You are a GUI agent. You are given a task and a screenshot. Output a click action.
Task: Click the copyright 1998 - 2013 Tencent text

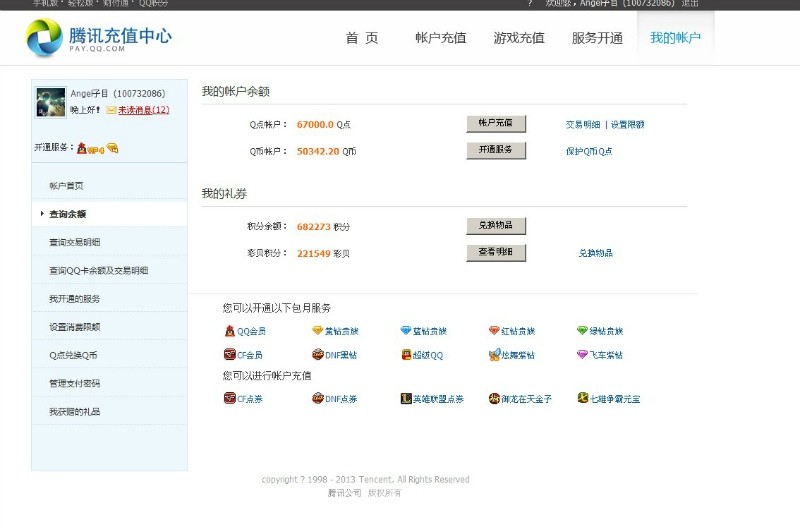click(x=365, y=480)
